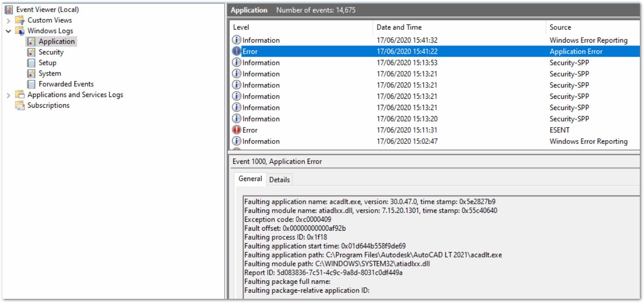Open the Security log
Image resolution: width=644 pixels, height=303 pixels.
(52, 52)
